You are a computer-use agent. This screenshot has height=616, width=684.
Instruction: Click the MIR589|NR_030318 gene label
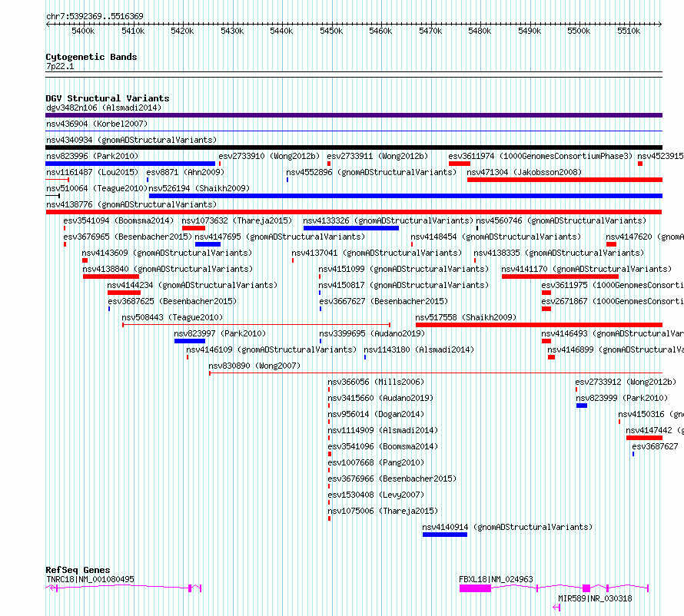[595, 598]
